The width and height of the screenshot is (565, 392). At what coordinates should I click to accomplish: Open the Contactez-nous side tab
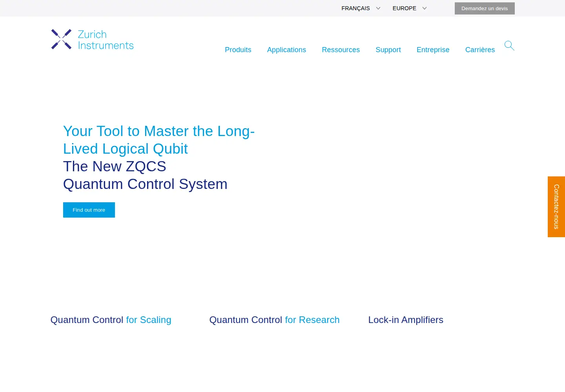(556, 207)
